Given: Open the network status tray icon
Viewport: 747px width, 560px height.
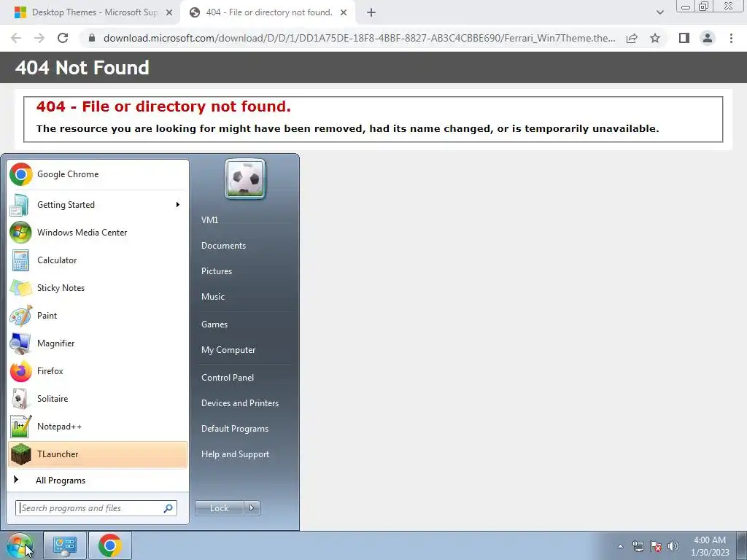Looking at the screenshot, I should tap(638, 546).
